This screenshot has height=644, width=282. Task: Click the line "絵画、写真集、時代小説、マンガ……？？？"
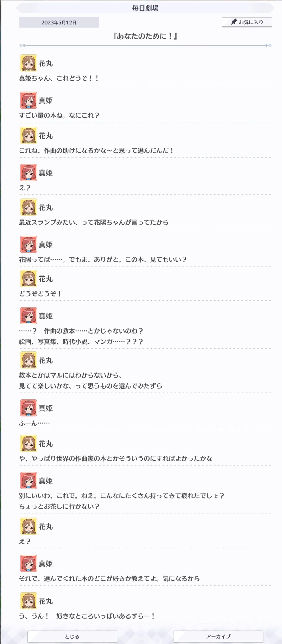tap(81, 342)
